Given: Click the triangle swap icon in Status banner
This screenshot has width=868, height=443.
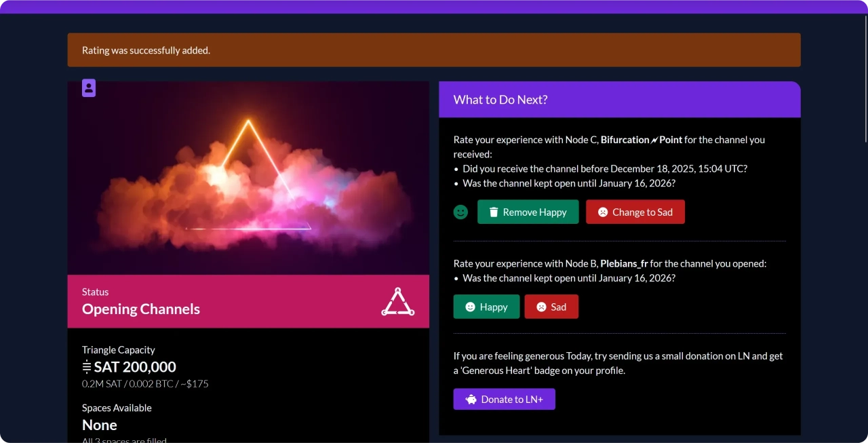Looking at the screenshot, I should click(x=398, y=302).
